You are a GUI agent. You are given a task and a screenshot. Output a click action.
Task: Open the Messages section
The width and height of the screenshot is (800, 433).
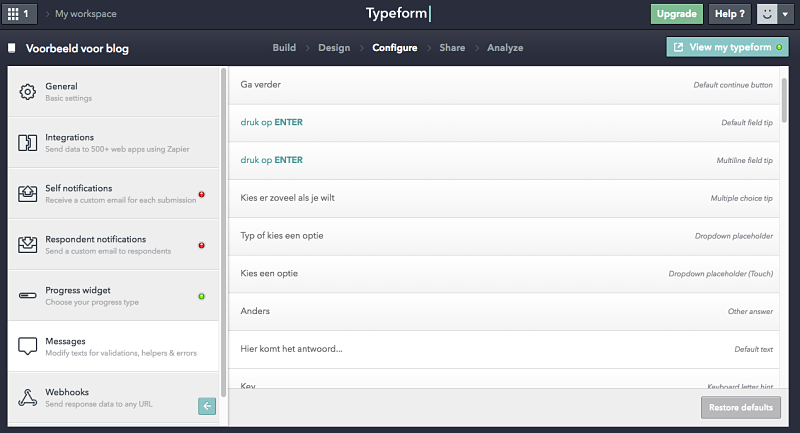113,346
